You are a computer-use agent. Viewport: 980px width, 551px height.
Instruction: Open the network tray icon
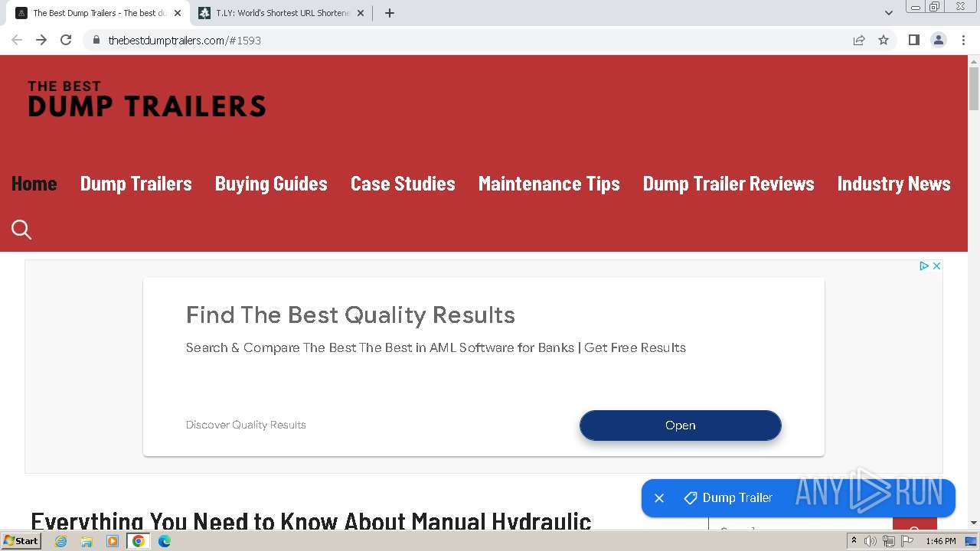tap(888, 541)
